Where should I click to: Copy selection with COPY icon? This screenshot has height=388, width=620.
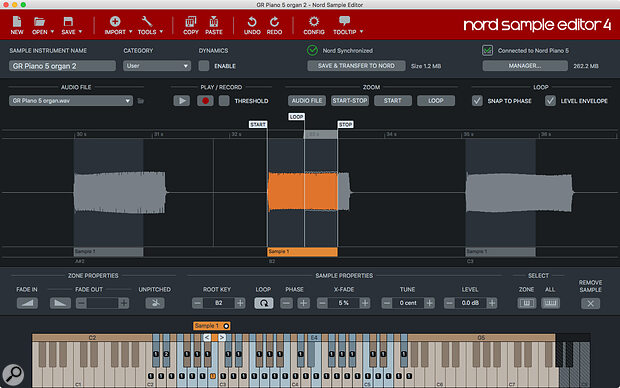[191, 21]
